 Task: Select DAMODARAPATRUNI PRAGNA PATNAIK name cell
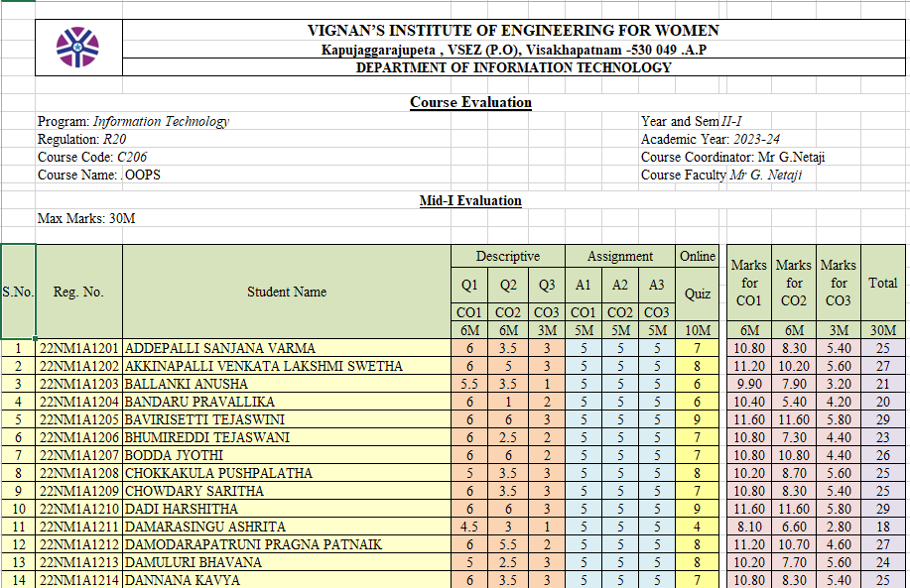pos(287,544)
